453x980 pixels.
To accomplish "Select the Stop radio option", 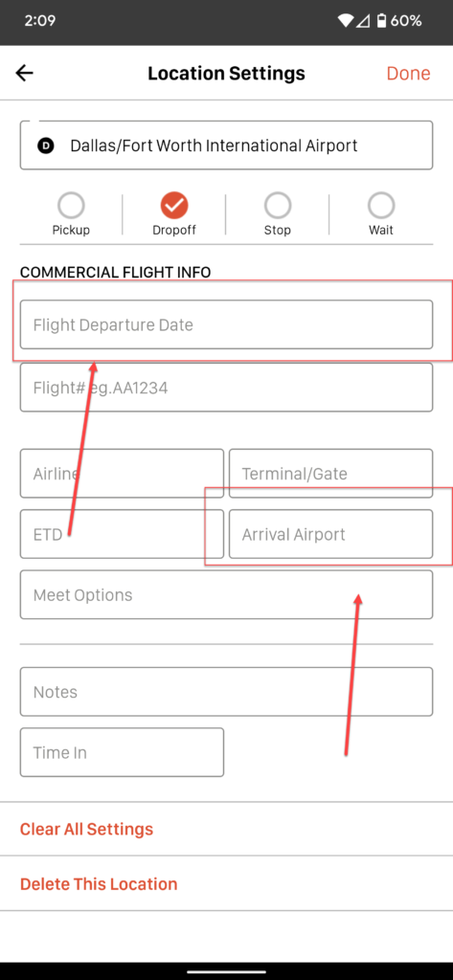I will [x=277, y=205].
